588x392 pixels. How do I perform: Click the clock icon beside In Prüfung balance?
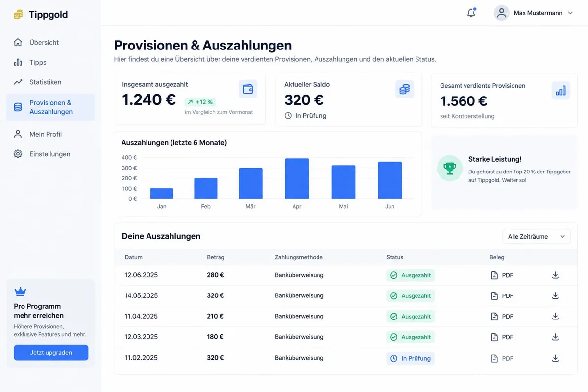288,116
